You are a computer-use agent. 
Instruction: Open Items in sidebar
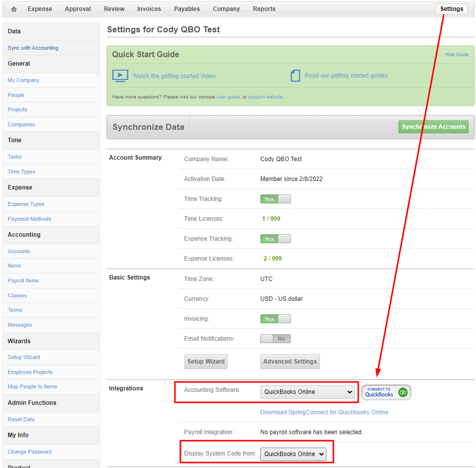(x=14, y=266)
